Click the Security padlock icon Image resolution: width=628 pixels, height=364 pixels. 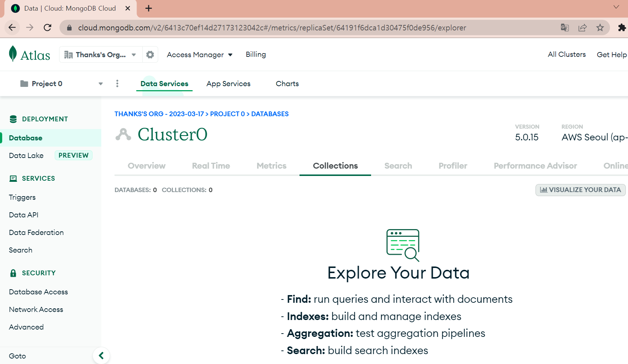pyautogui.click(x=13, y=273)
